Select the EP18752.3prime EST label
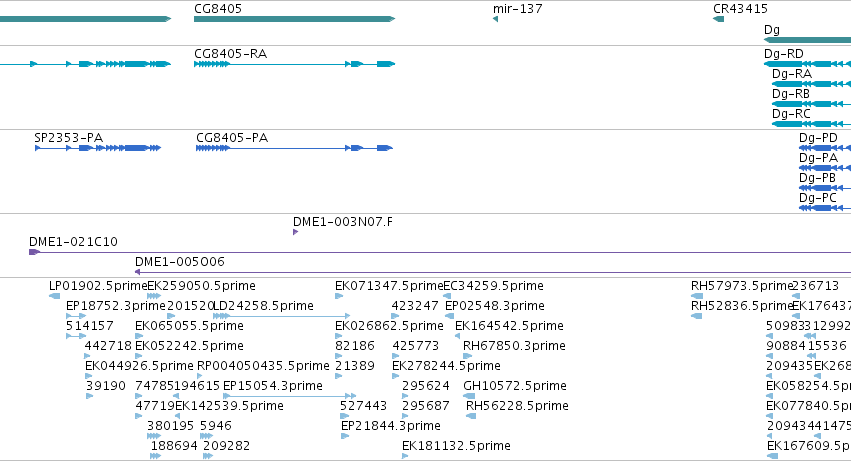This screenshot has width=851, height=461. pos(116,306)
